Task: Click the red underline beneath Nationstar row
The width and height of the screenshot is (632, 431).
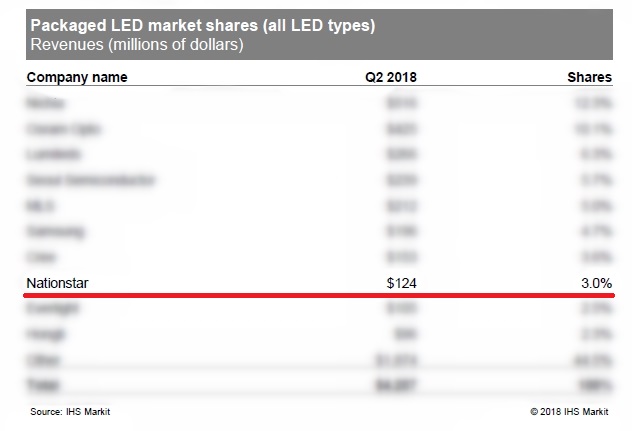Action: (320, 297)
